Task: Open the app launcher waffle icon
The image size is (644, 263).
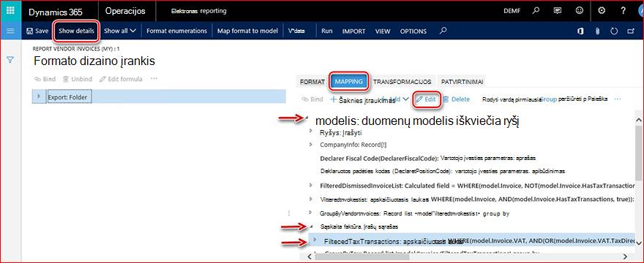Action: 10,11
